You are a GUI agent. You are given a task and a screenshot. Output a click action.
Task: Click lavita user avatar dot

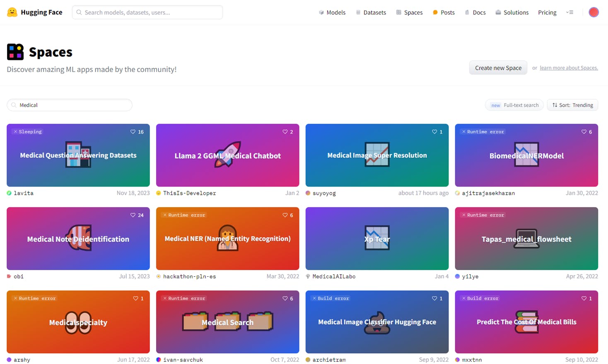click(x=9, y=193)
